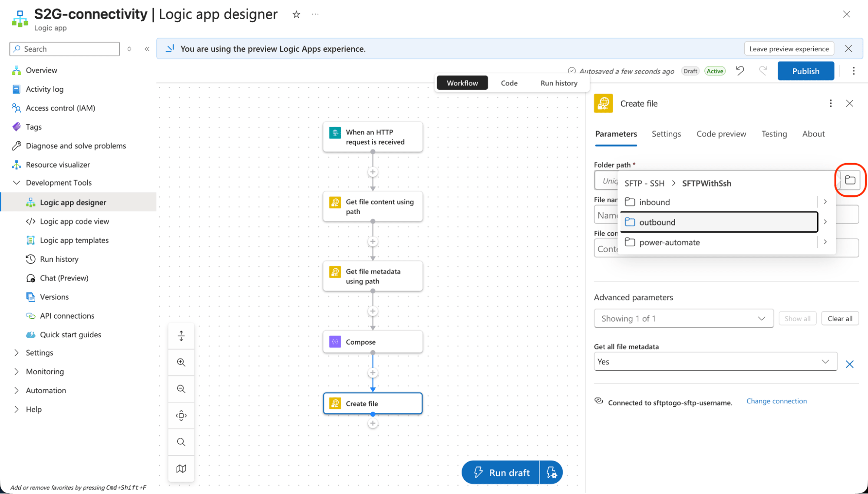Open the Get all file metadata dropdown

715,362
